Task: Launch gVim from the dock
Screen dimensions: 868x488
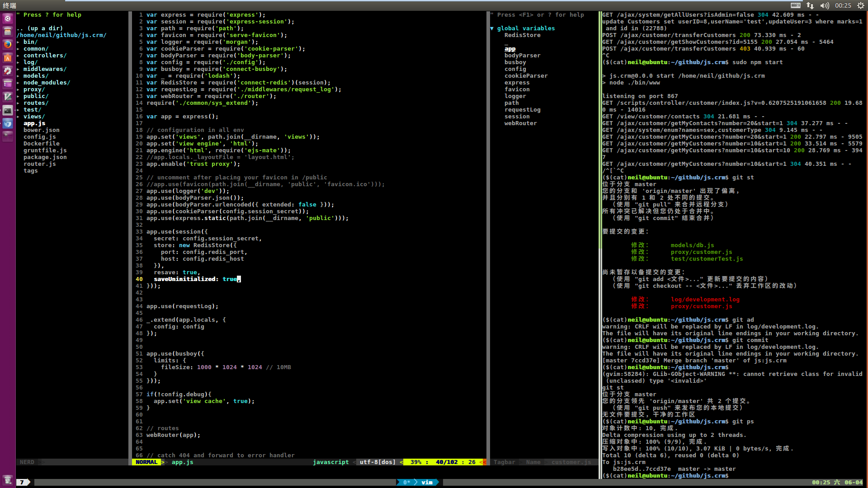Action: coord(8,97)
